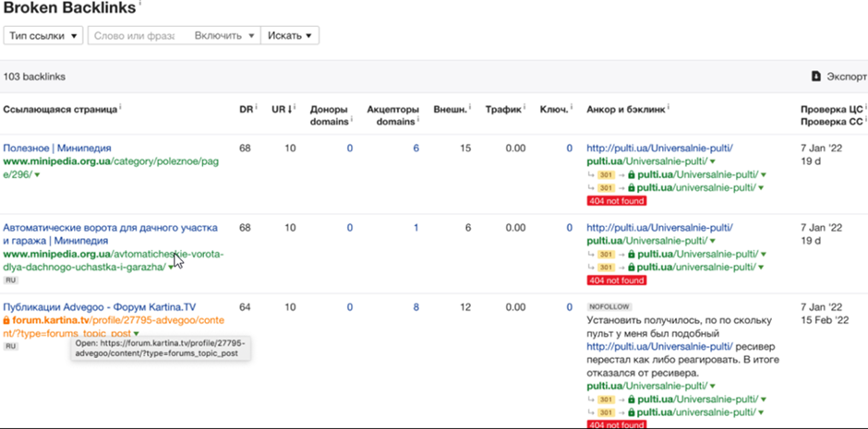The width and height of the screenshot is (868, 429).
Task: Open the Искать dropdown
Action: click(x=289, y=35)
